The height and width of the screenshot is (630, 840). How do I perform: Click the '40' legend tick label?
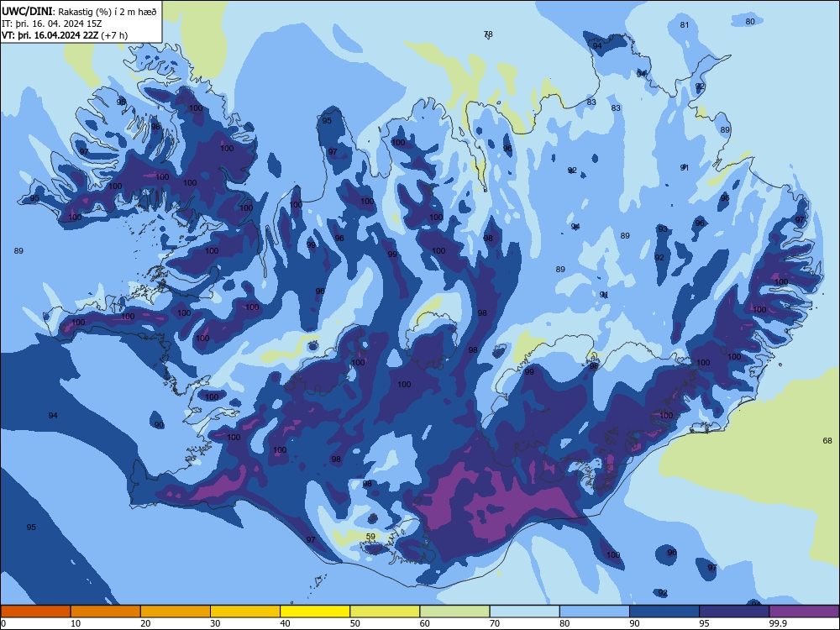285,623
